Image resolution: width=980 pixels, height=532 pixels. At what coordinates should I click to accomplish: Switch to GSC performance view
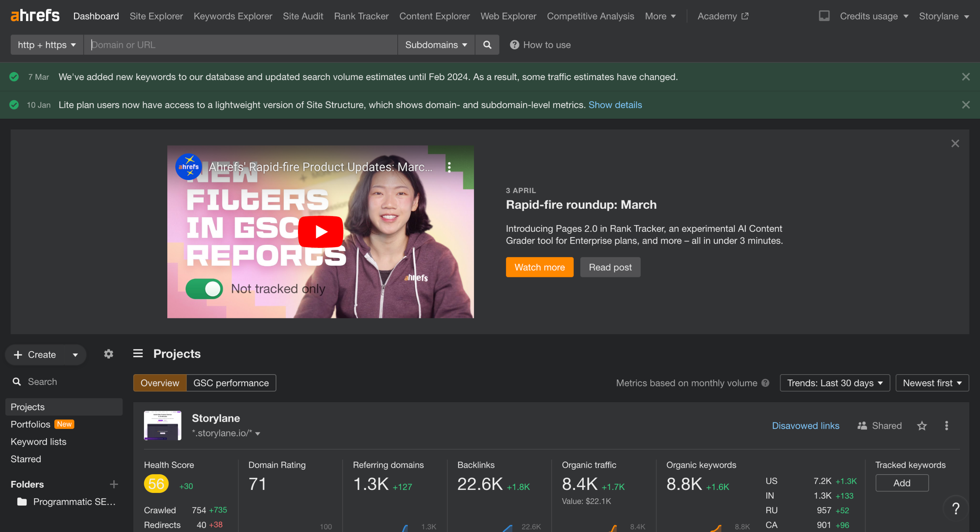231,383
